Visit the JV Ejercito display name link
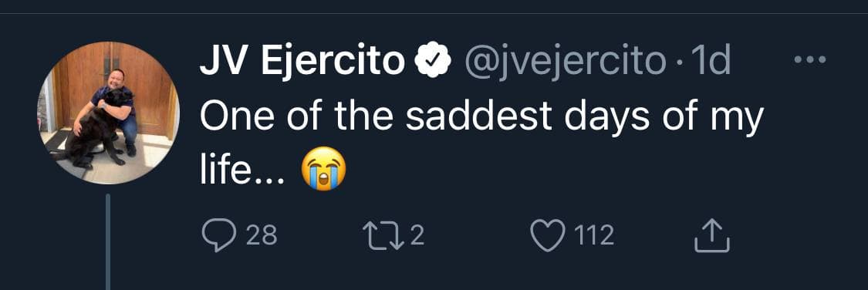Viewport: 868px width, 290px height. pos(302,59)
